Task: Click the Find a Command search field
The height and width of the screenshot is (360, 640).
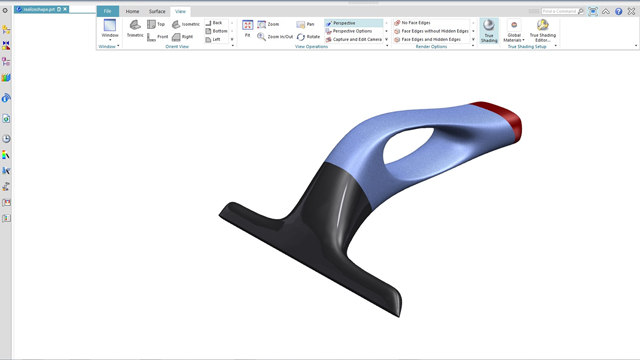Action: tap(559, 11)
